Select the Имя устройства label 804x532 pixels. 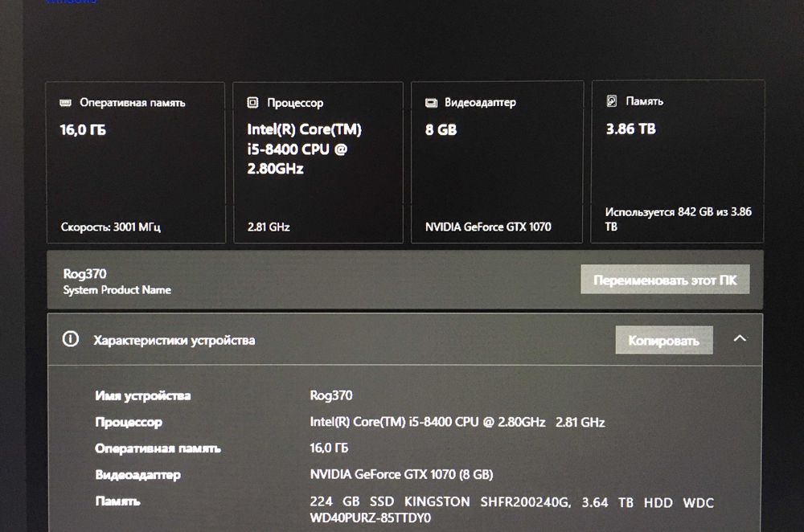tap(143, 395)
